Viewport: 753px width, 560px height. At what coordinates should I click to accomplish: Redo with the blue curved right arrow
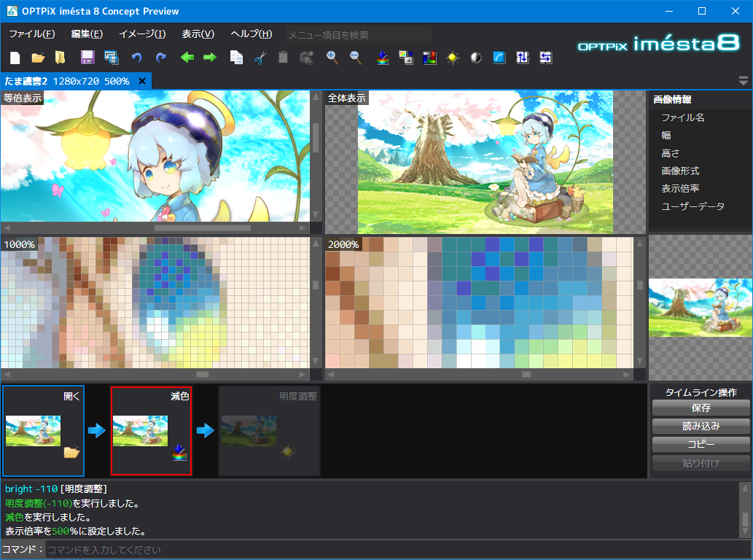coord(161,58)
